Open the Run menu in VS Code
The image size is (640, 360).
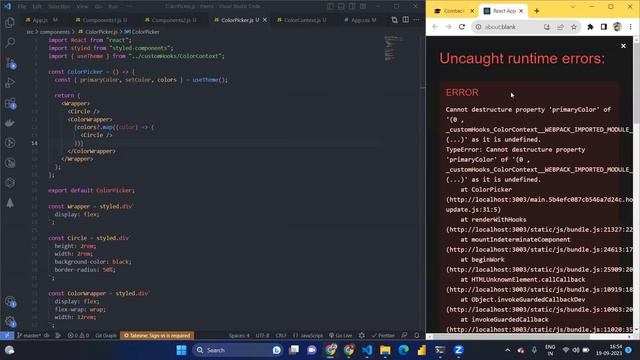(x=113, y=7)
